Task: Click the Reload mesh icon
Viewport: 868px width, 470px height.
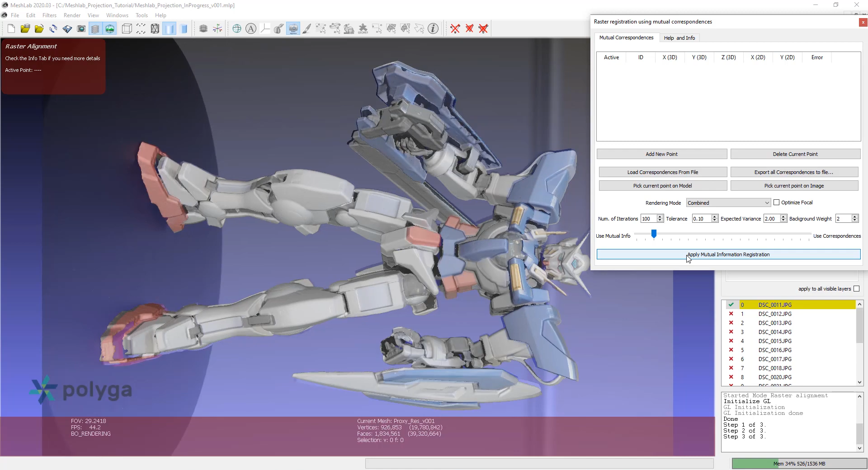Action: point(53,29)
